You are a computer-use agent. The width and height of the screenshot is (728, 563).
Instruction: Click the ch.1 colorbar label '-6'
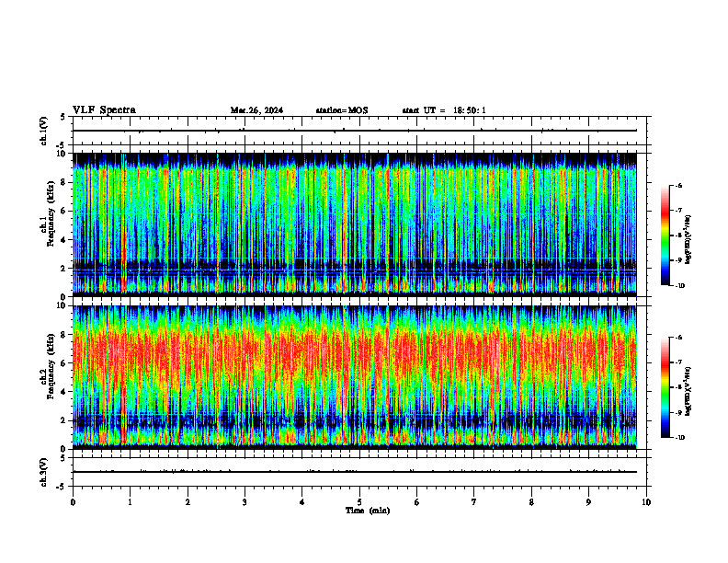[678, 186]
